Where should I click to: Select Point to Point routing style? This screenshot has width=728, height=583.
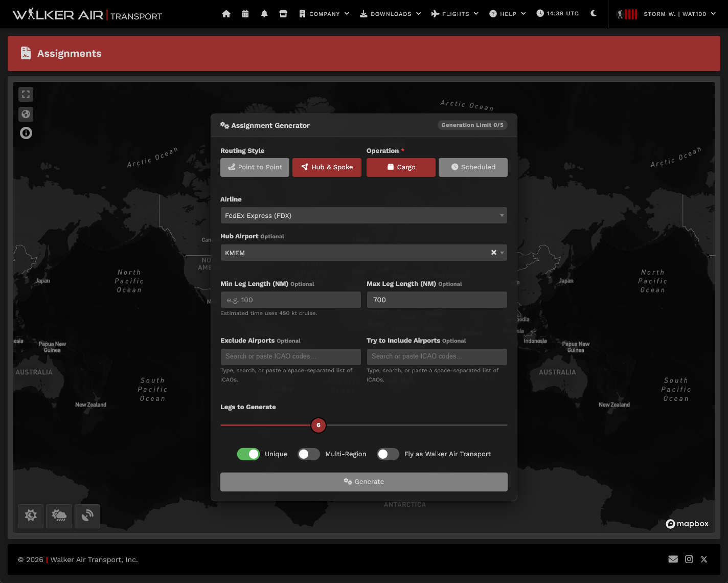tap(255, 167)
